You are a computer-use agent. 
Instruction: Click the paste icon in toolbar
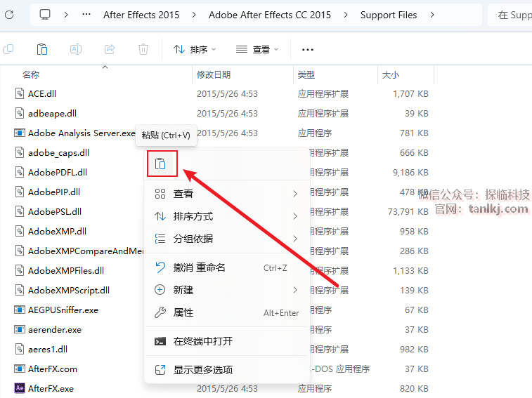pos(42,50)
